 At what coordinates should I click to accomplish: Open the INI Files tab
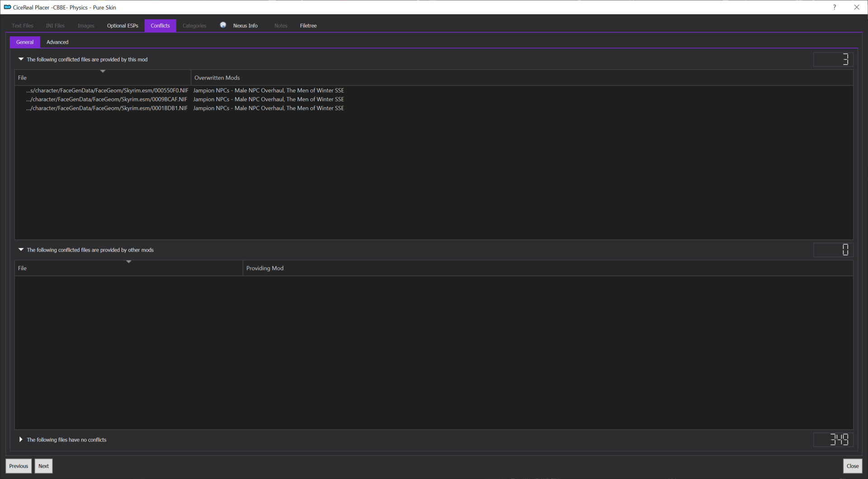[x=55, y=26]
